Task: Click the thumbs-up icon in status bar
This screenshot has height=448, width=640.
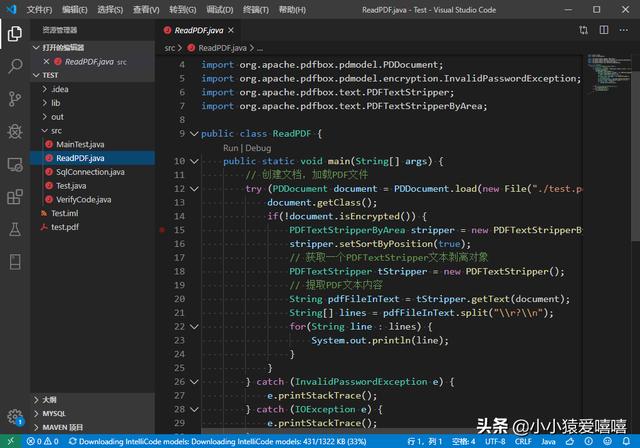Action: click(x=570, y=441)
